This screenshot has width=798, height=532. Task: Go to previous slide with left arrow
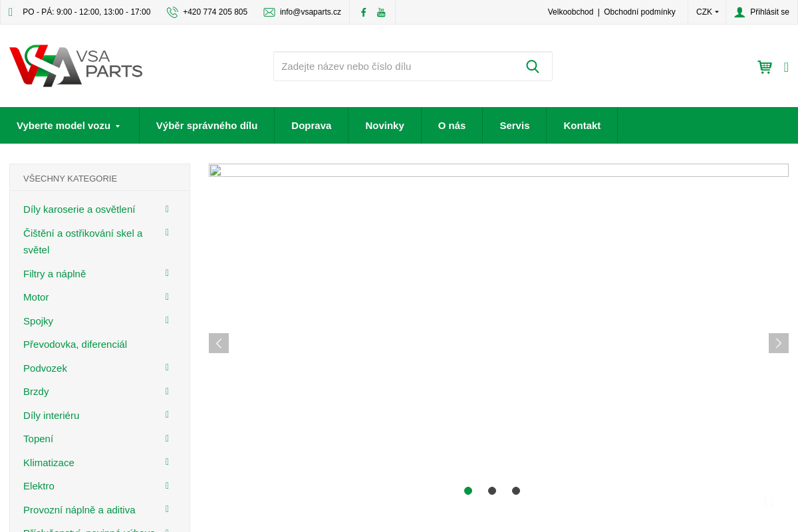219,343
